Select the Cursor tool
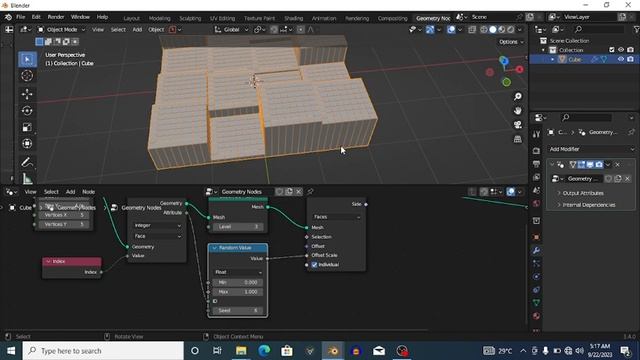The width and height of the screenshot is (640, 360). (27, 76)
